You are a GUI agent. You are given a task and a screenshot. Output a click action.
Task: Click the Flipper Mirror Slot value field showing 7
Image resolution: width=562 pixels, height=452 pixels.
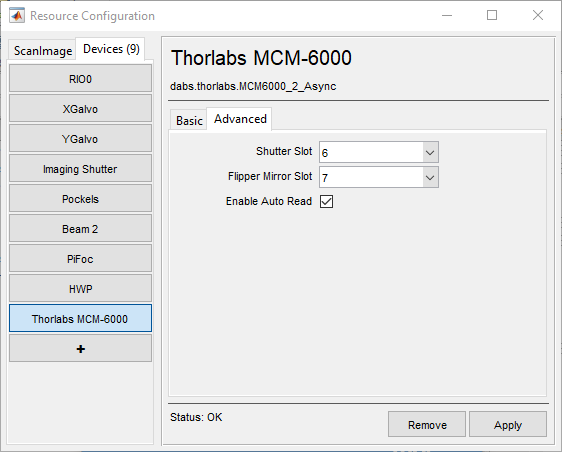click(x=371, y=177)
